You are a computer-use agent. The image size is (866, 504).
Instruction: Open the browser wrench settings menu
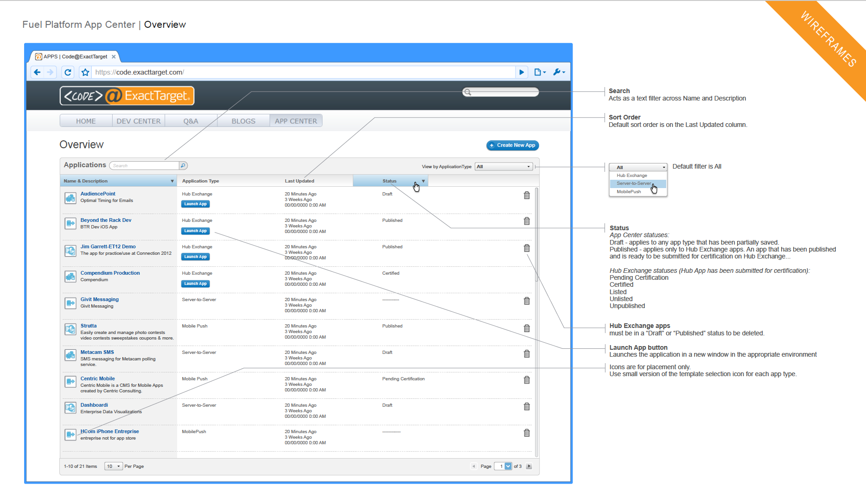coord(559,72)
